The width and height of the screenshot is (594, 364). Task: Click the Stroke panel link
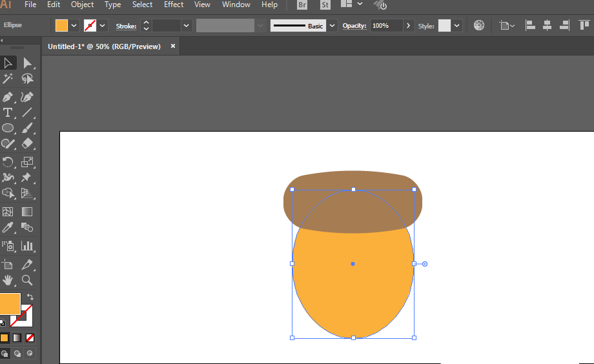tap(126, 26)
